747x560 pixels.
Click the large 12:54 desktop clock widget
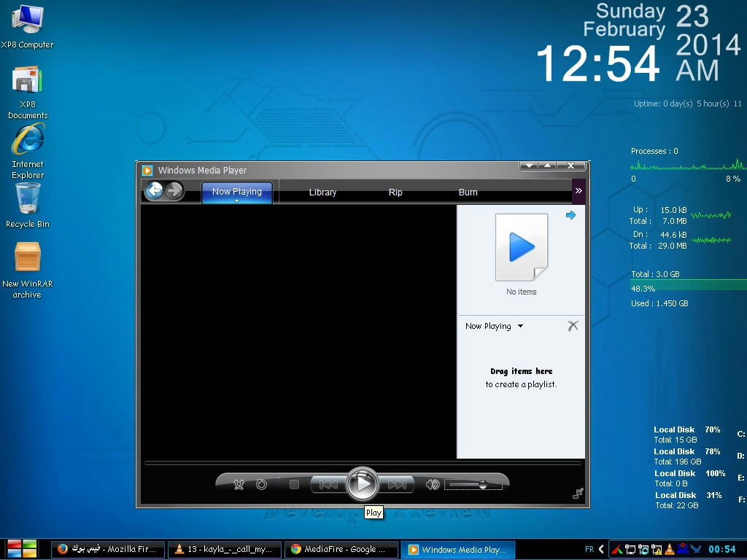pos(598,63)
